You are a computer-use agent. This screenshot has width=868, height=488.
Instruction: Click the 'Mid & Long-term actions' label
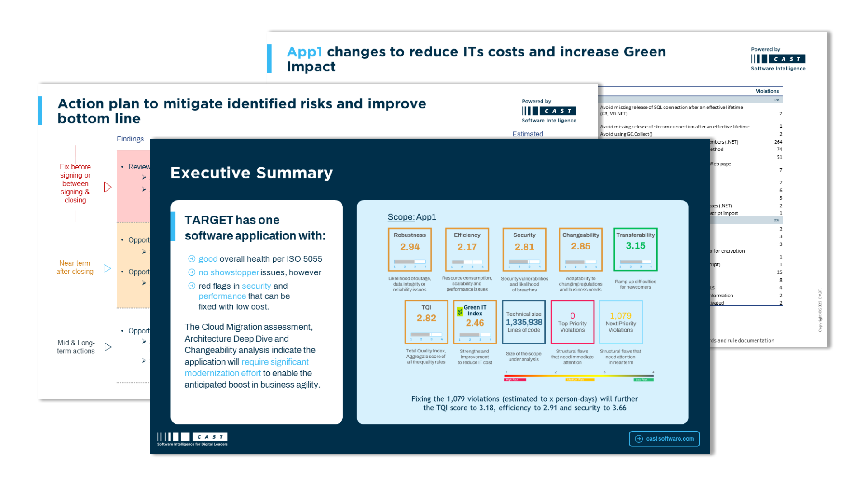pyautogui.click(x=76, y=347)
